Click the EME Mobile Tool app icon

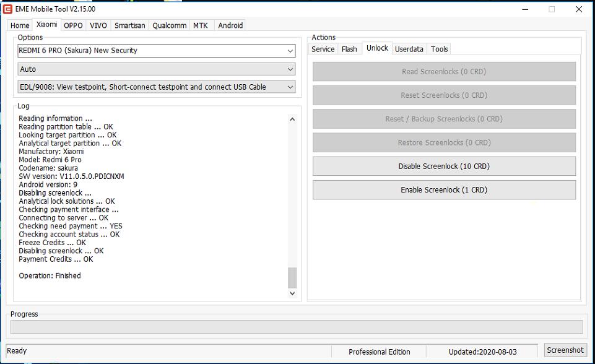point(7,9)
